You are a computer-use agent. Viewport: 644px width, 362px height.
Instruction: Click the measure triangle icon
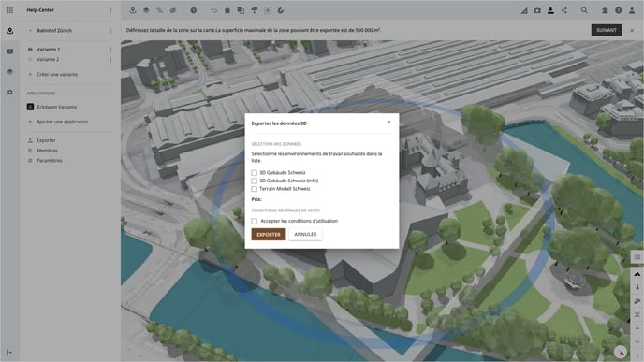[524, 10]
